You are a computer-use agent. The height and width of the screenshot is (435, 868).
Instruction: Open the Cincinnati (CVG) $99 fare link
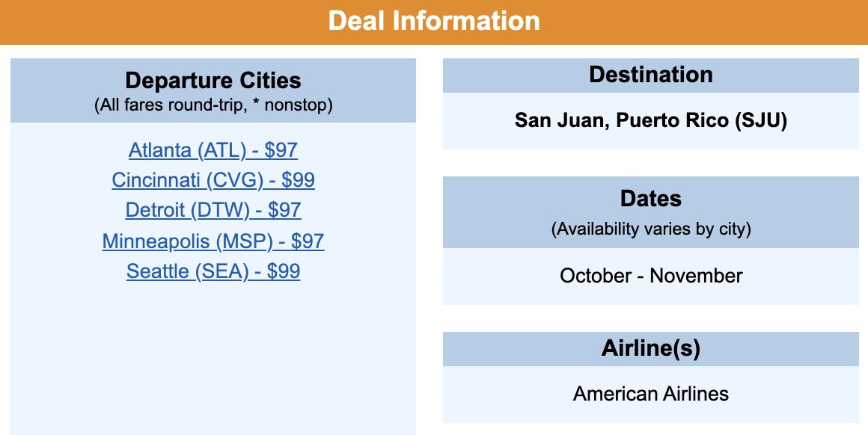[213, 180]
